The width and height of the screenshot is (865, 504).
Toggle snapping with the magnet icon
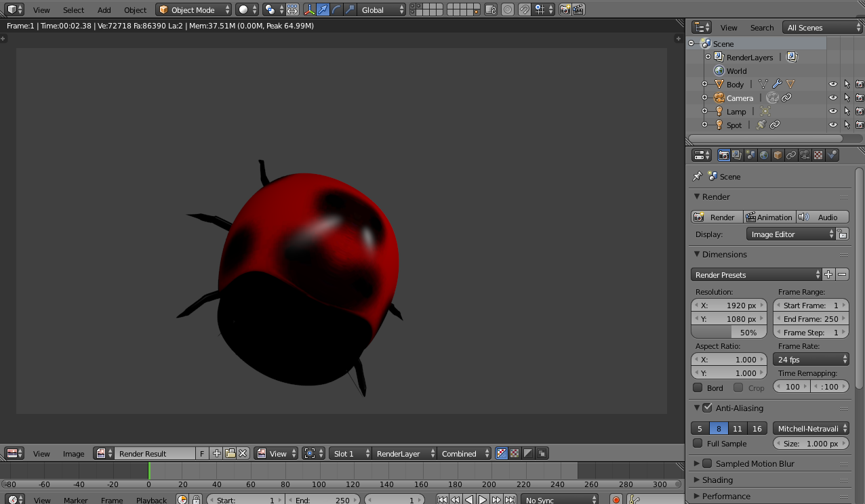525,9
